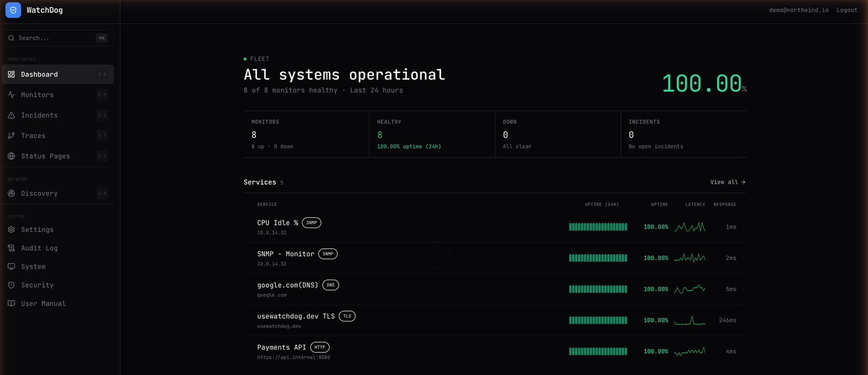Open Traces in the sidebar
868x375 pixels.
pyautogui.click(x=58, y=135)
